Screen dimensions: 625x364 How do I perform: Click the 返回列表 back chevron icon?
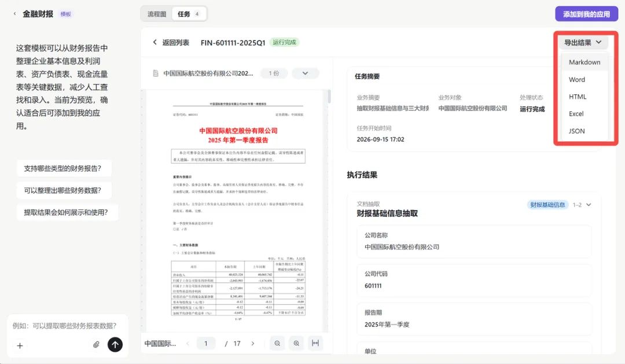click(155, 42)
